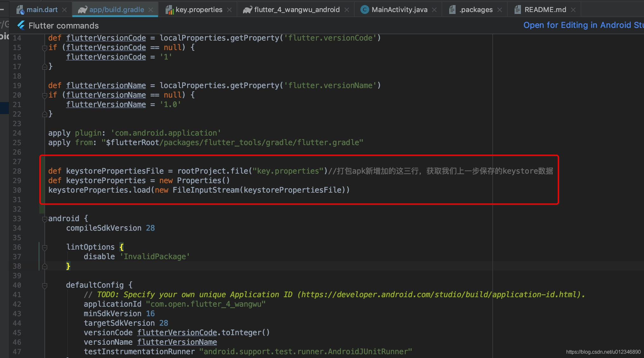The image size is (644, 358).
Task: Close the main.dart tab
Action: (64, 10)
